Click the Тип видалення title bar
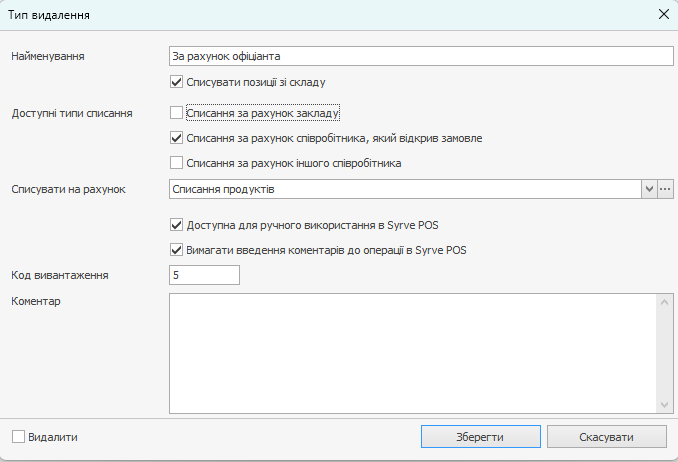 [x=300, y=14]
